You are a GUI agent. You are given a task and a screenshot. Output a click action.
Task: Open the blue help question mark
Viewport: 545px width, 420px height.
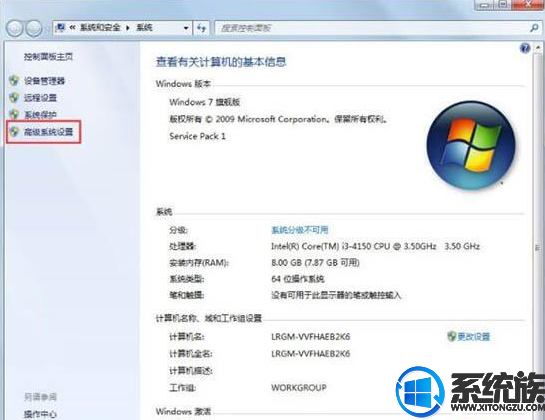coord(525,48)
